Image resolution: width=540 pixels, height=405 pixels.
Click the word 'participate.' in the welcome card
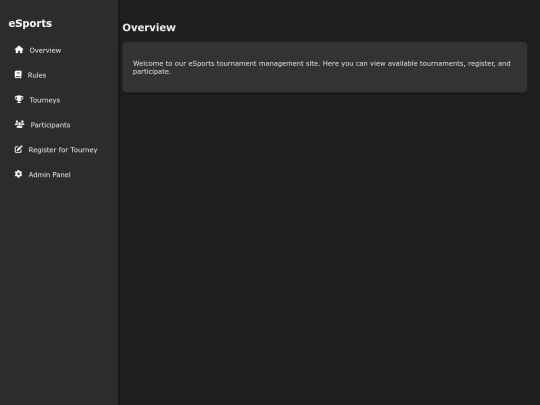[152, 72]
